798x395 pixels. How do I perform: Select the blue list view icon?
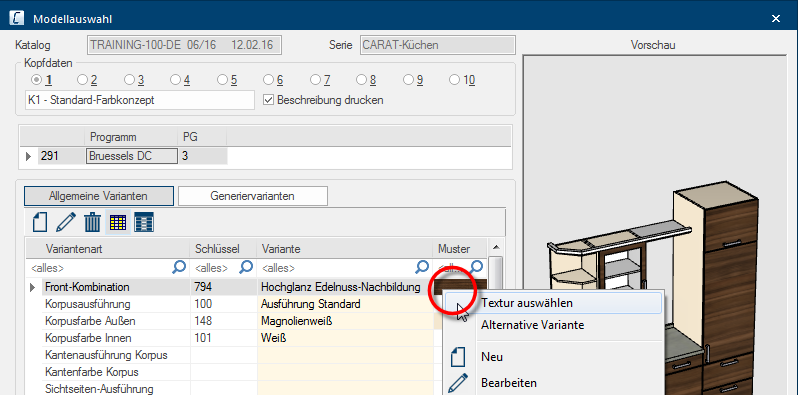pos(144,222)
